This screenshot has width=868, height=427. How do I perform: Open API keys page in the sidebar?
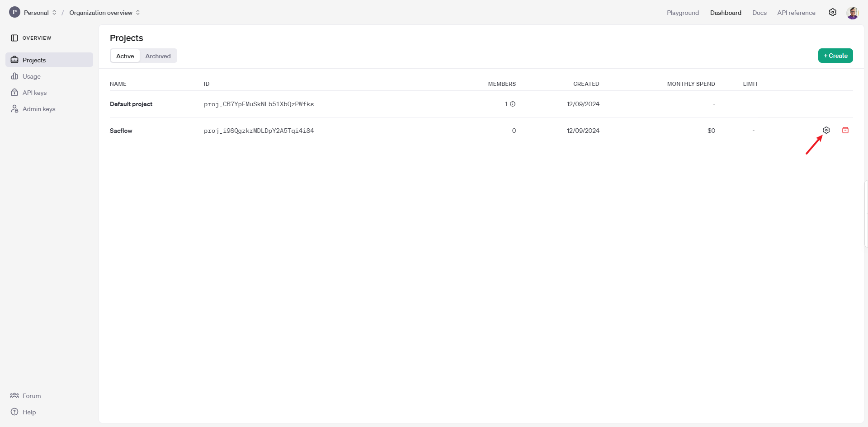click(34, 93)
